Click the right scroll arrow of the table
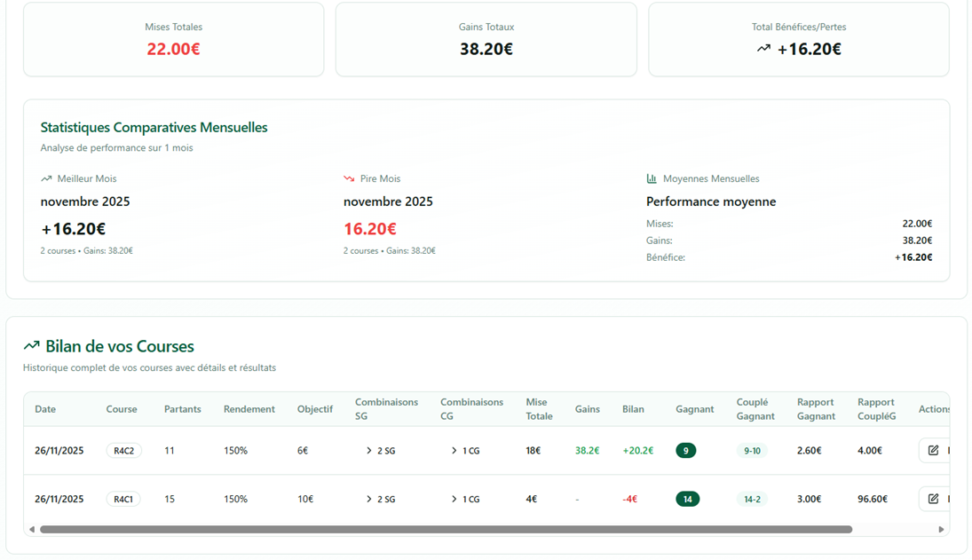 [x=941, y=530]
